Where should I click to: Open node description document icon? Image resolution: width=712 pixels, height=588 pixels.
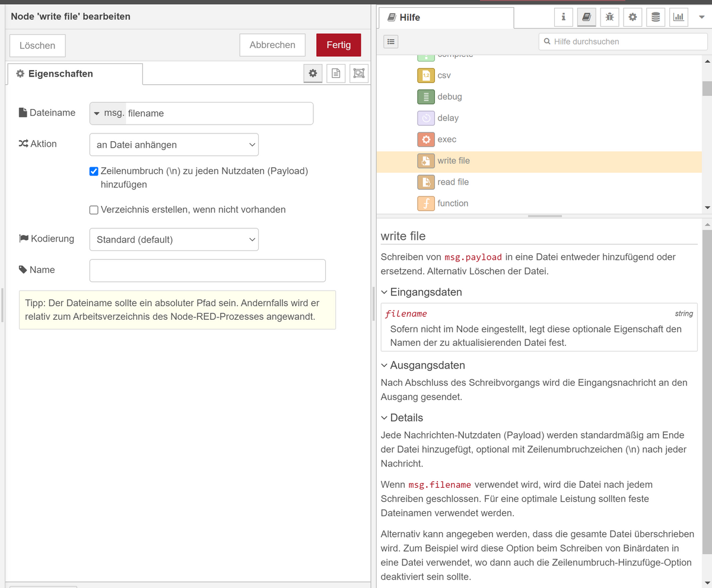[x=336, y=74]
